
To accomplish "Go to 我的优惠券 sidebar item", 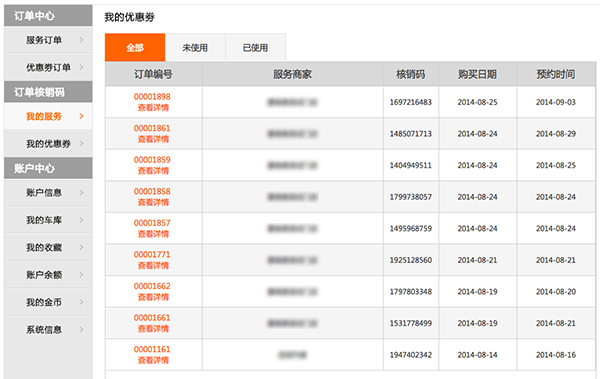I will pos(48,144).
